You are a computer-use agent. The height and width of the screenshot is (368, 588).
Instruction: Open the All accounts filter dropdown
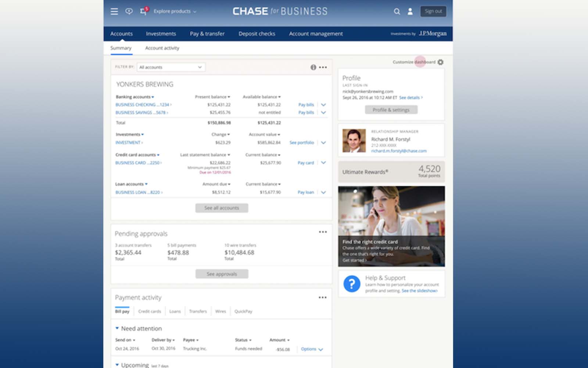[x=171, y=67]
